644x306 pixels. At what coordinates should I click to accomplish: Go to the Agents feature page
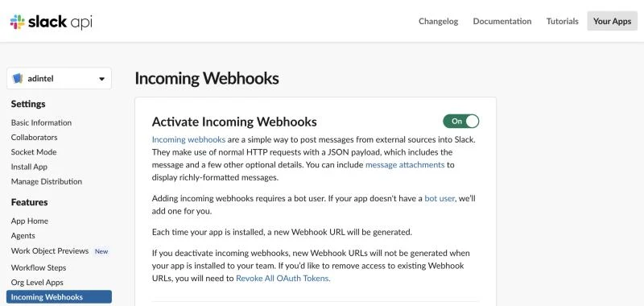(x=23, y=236)
